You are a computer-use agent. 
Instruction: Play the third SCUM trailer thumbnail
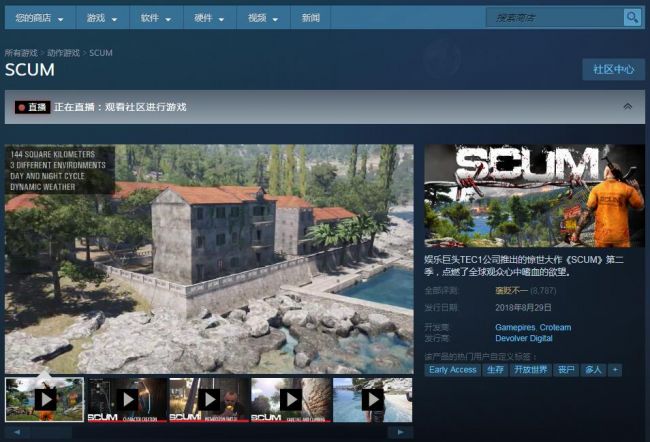[209, 399]
